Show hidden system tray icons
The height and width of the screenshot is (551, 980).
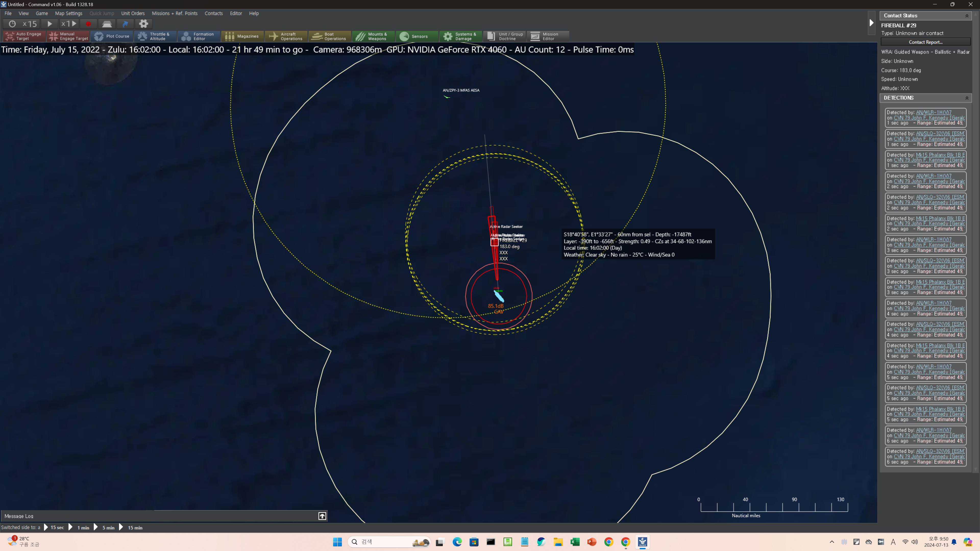pos(832,542)
